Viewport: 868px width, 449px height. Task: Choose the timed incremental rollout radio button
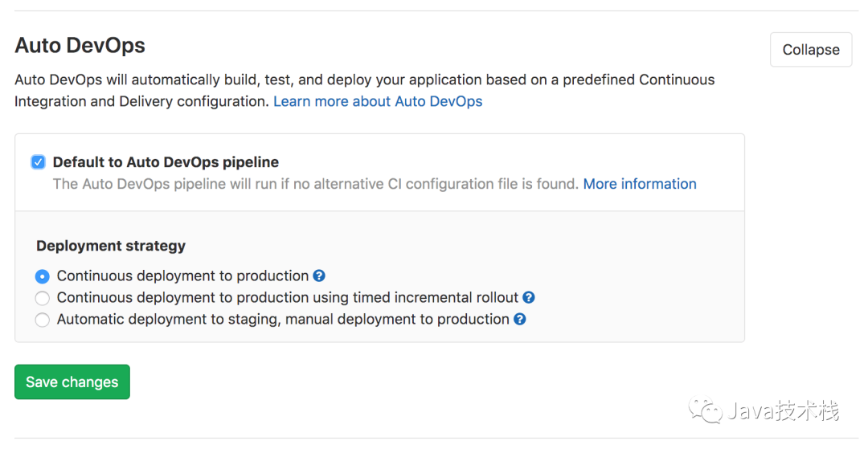coord(43,298)
